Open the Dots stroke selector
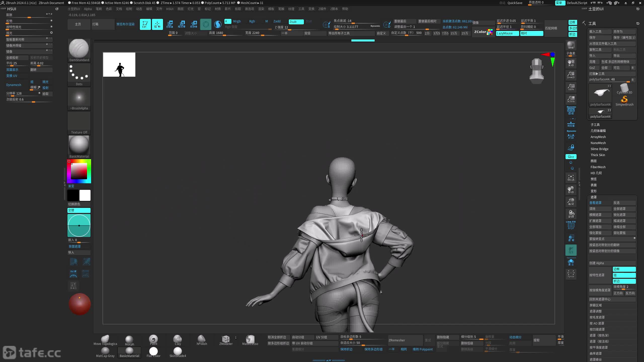Image resolution: width=644 pixels, height=362 pixels. pos(79,74)
